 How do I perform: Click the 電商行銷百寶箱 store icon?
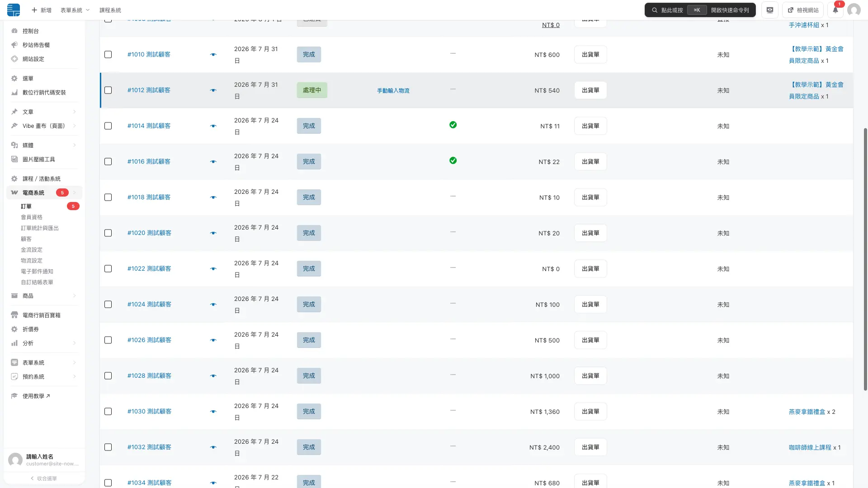[x=14, y=315]
